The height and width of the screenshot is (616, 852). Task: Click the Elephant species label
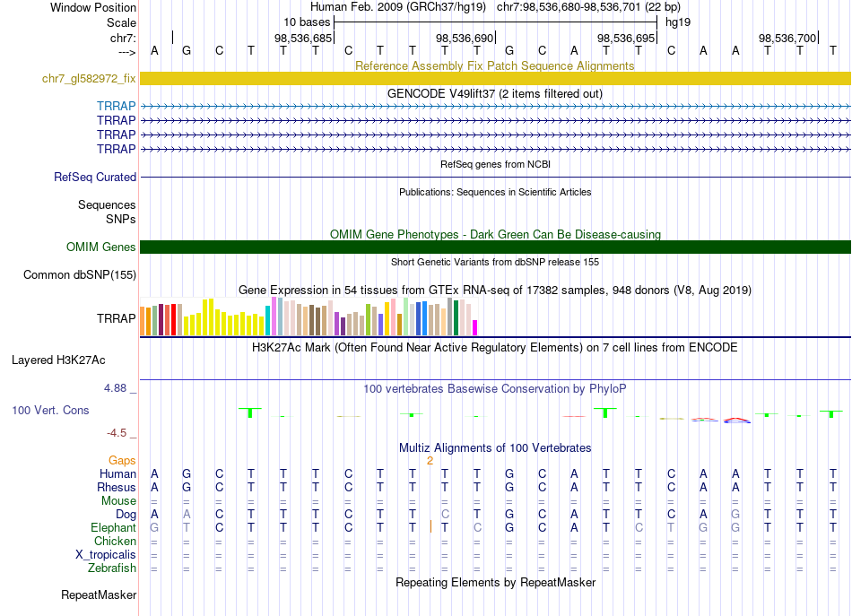point(113,528)
